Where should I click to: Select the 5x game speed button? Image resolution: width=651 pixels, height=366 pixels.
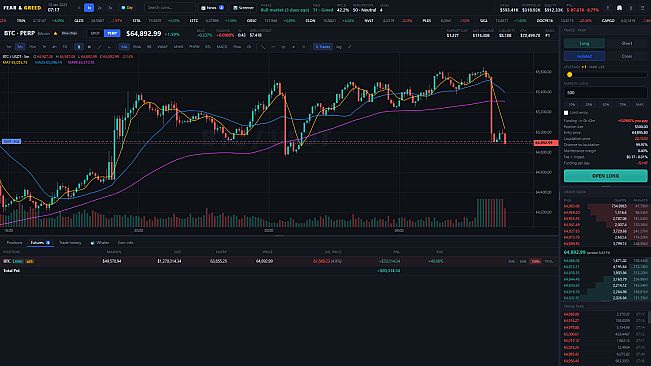coord(110,7)
